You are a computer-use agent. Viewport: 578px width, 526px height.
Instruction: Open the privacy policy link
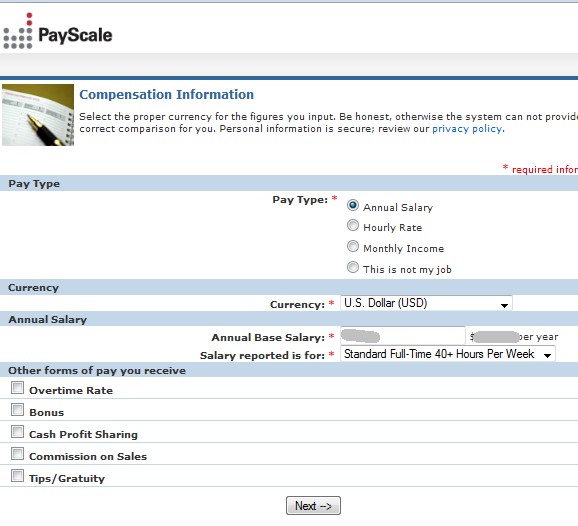coord(467,129)
